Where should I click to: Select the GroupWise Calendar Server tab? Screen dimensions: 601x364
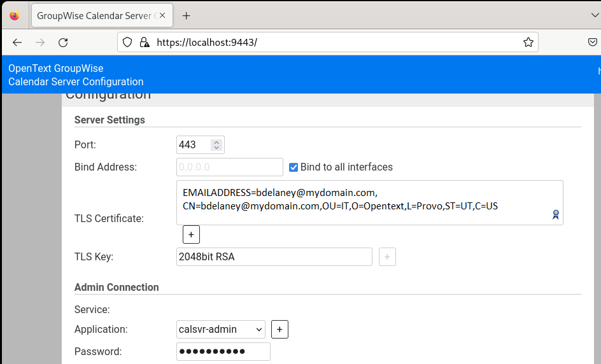(102, 15)
